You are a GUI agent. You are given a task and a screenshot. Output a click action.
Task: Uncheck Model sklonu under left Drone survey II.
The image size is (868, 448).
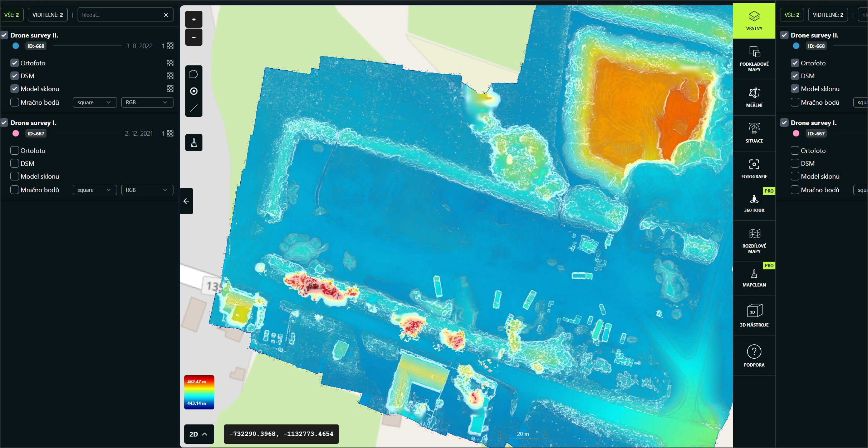pos(15,89)
